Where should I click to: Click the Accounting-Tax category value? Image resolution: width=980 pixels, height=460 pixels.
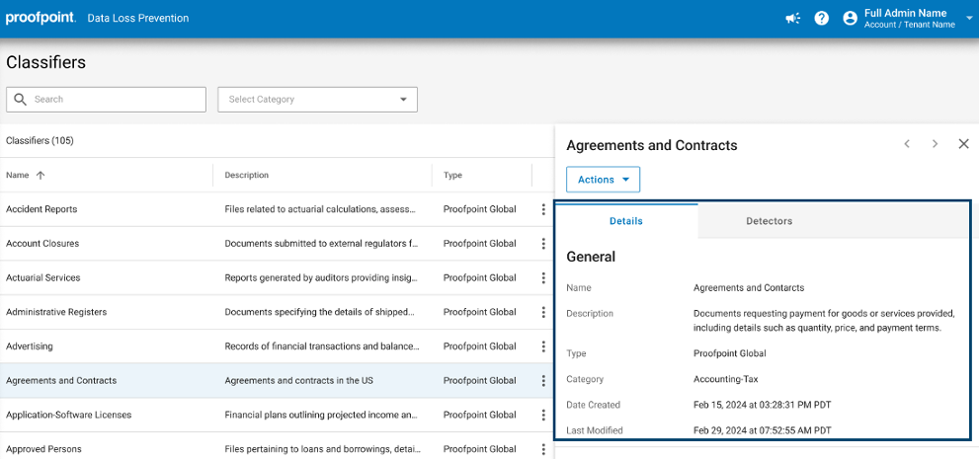click(726, 379)
